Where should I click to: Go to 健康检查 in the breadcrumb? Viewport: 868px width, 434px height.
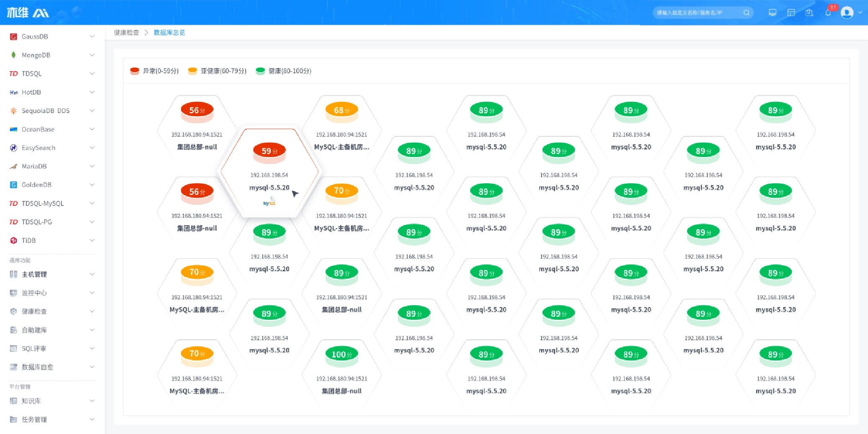[x=126, y=33]
